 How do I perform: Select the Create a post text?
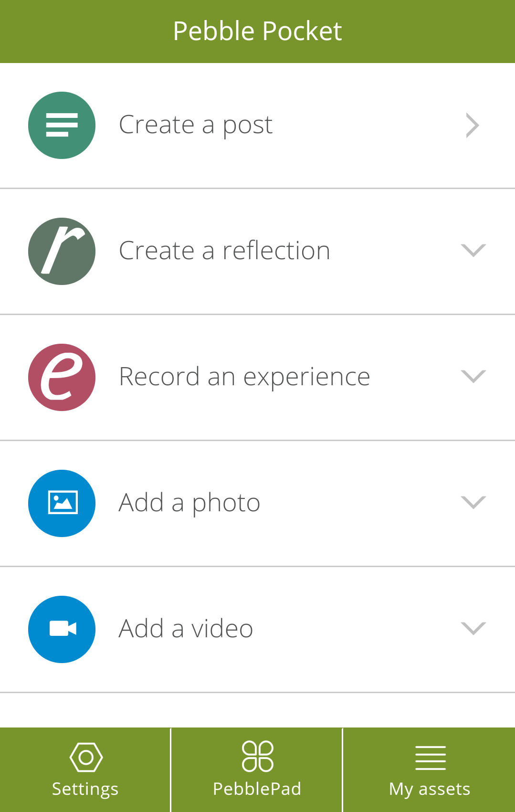pos(196,125)
